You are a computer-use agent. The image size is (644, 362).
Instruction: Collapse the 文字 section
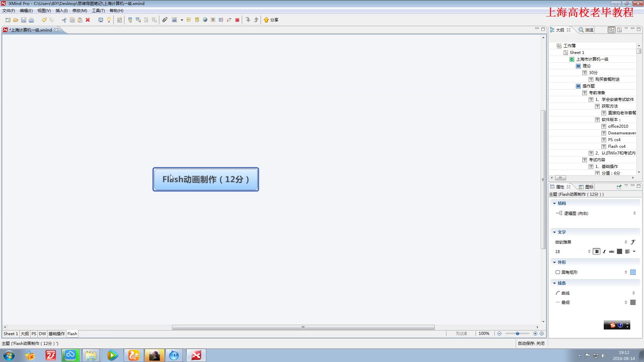click(x=554, y=232)
